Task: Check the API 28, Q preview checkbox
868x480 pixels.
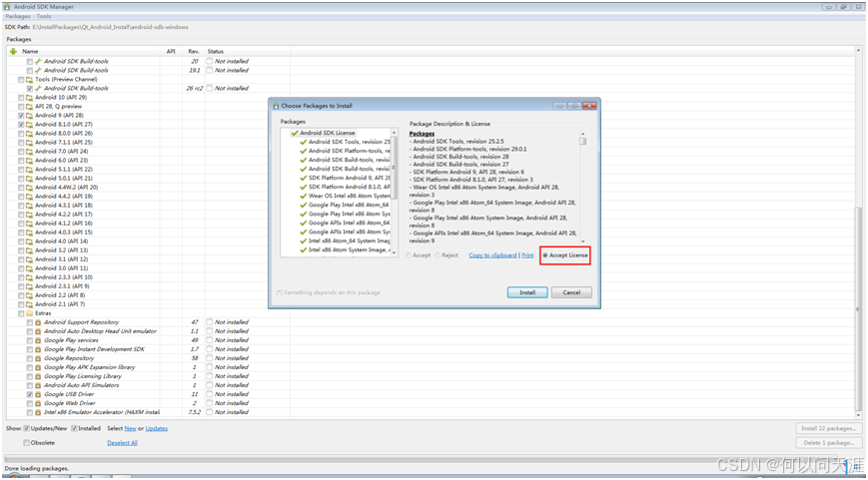Action: pyautogui.click(x=21, y=106)
